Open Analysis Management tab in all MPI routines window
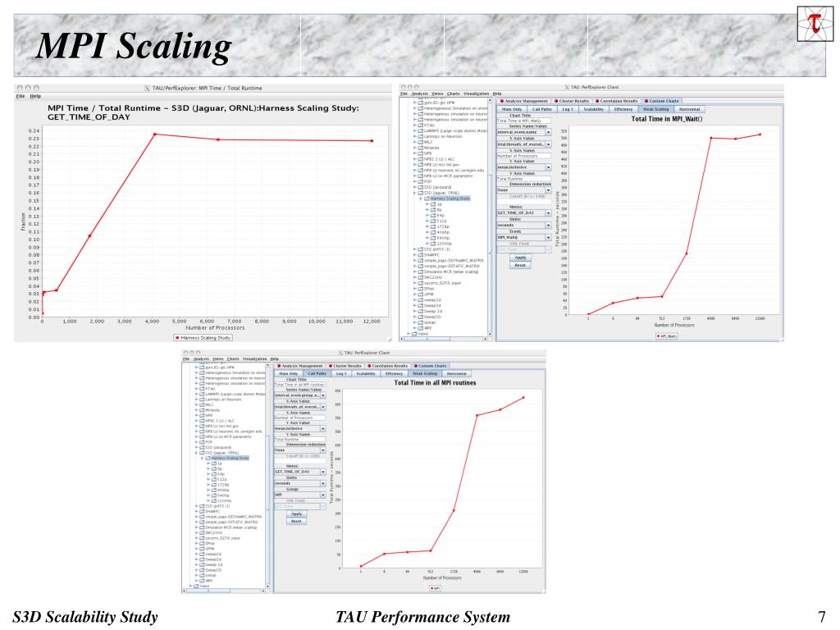This screenshot has width=840, height=630. (300, 366)
